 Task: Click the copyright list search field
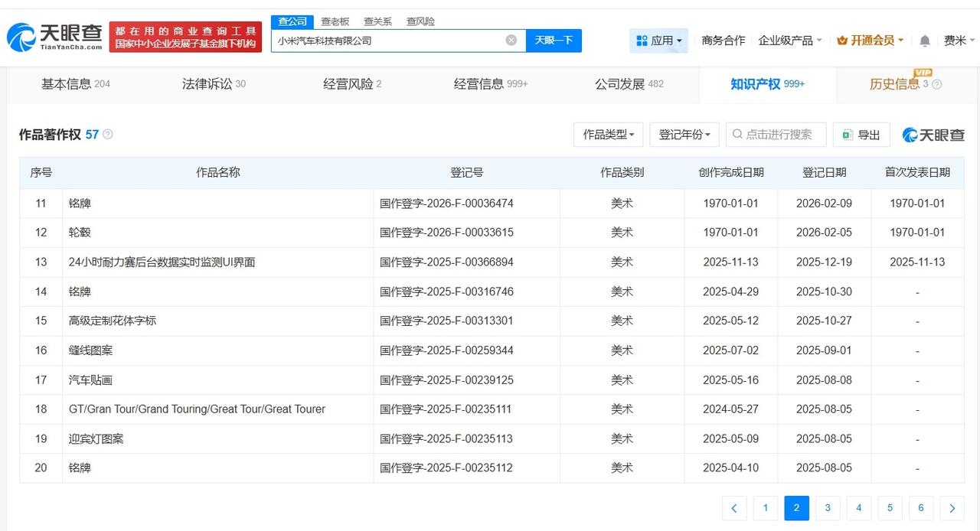click(x=777, y=135)
